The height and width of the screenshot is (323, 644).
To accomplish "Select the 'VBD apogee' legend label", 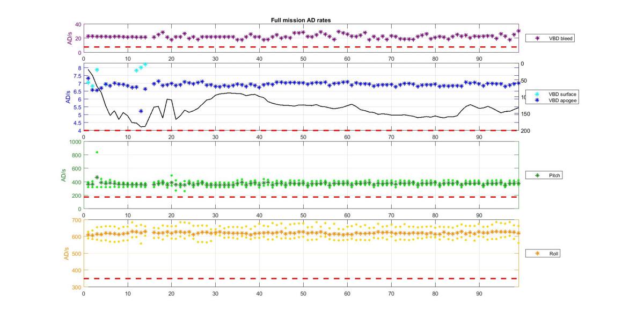I will click(x=561, y=100).
